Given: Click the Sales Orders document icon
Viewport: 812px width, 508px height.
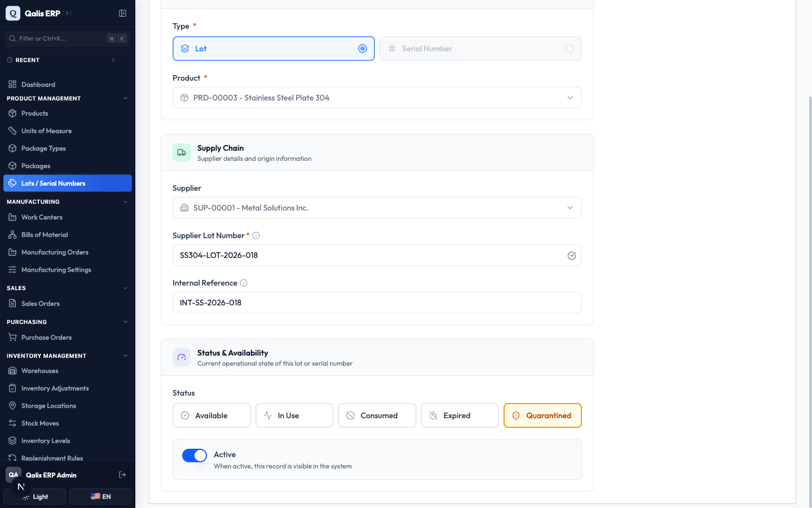Looking at the screenshot, I should 12,303.
